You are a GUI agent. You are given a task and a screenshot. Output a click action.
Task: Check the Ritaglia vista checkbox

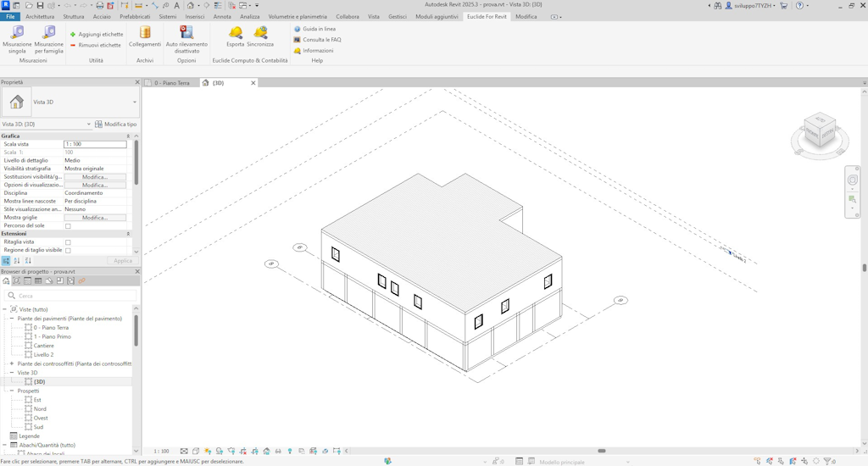point(68,242)
